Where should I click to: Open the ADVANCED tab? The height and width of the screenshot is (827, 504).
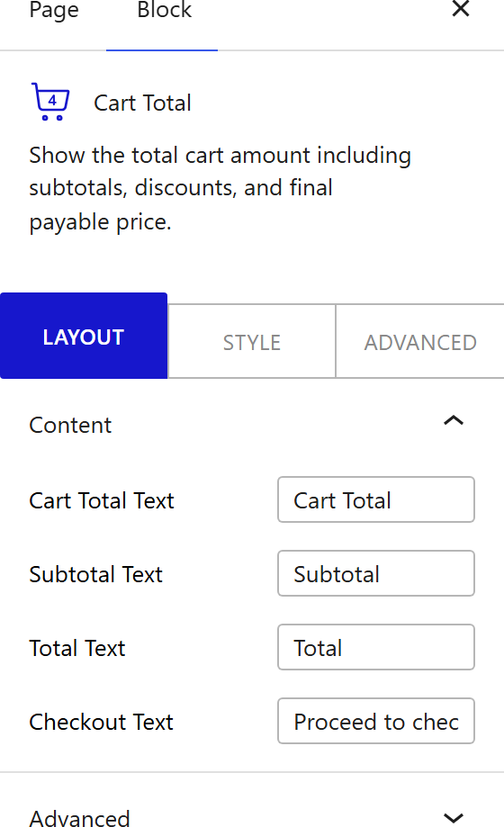(x=420, y=342)
